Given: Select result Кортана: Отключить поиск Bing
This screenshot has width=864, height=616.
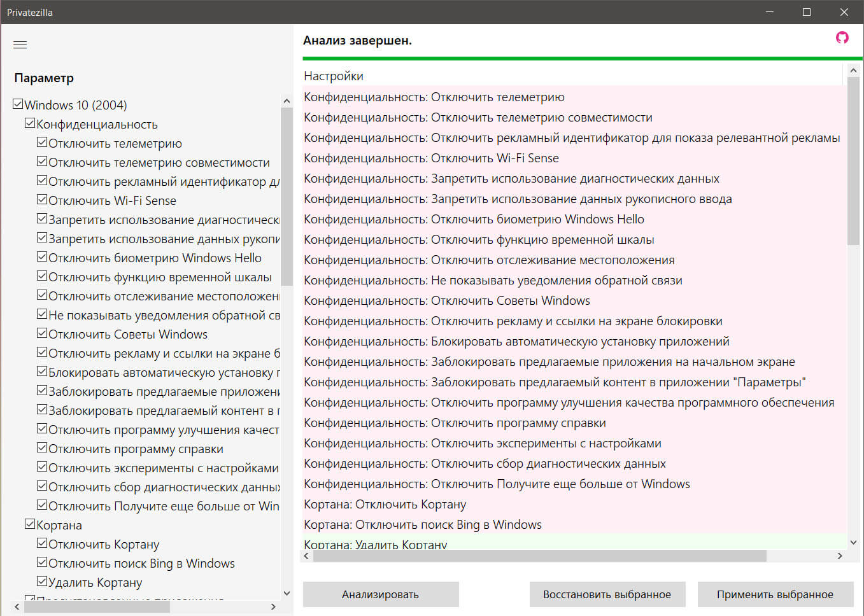Looking at the screenshot, I should [x=574, y=524].
